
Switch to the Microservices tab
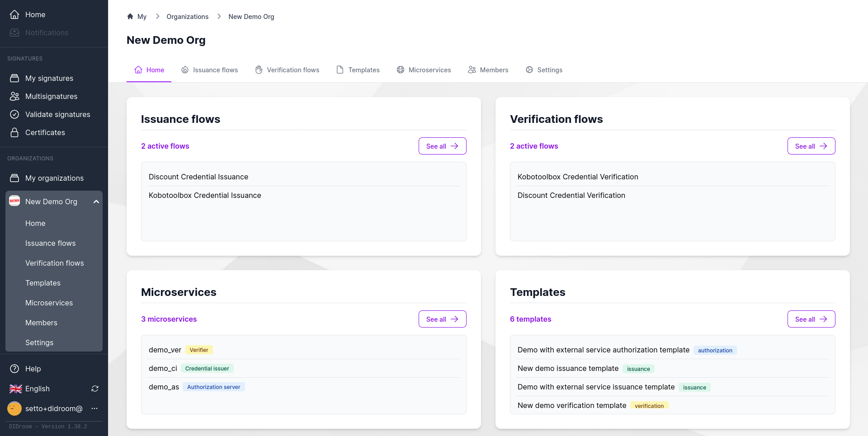click(424, 70)
